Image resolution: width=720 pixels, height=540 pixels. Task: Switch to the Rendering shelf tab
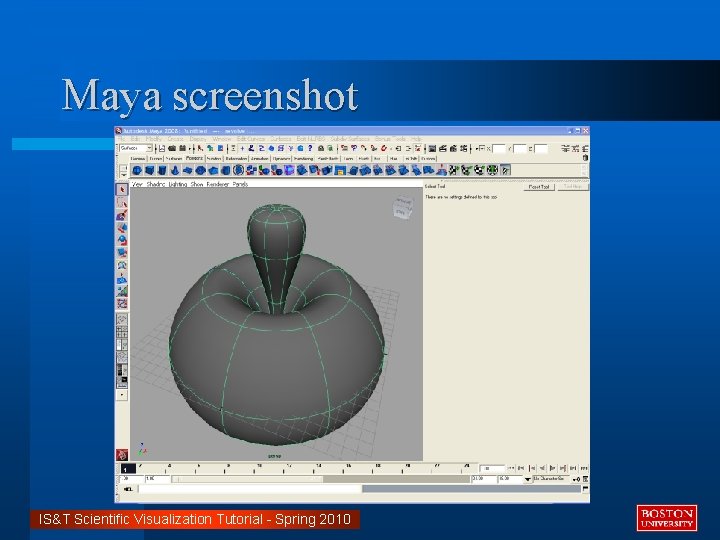point(303,158)
